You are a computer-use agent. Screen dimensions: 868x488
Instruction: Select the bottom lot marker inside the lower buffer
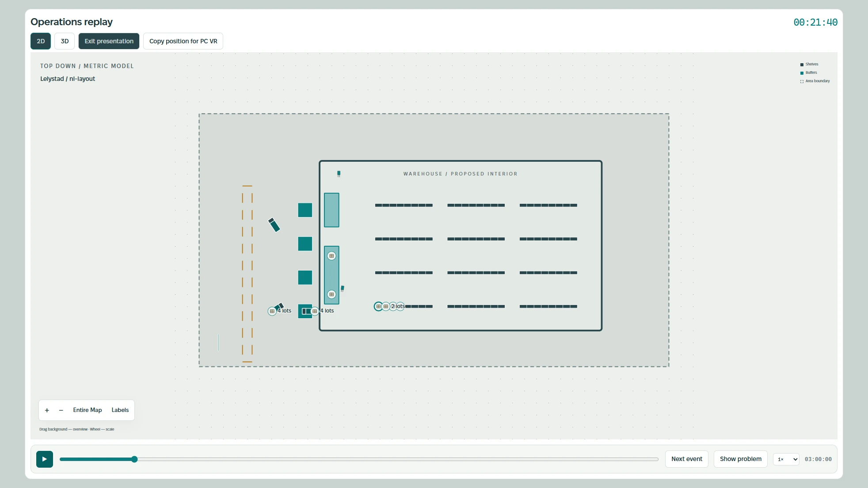[x=331, y=294]
